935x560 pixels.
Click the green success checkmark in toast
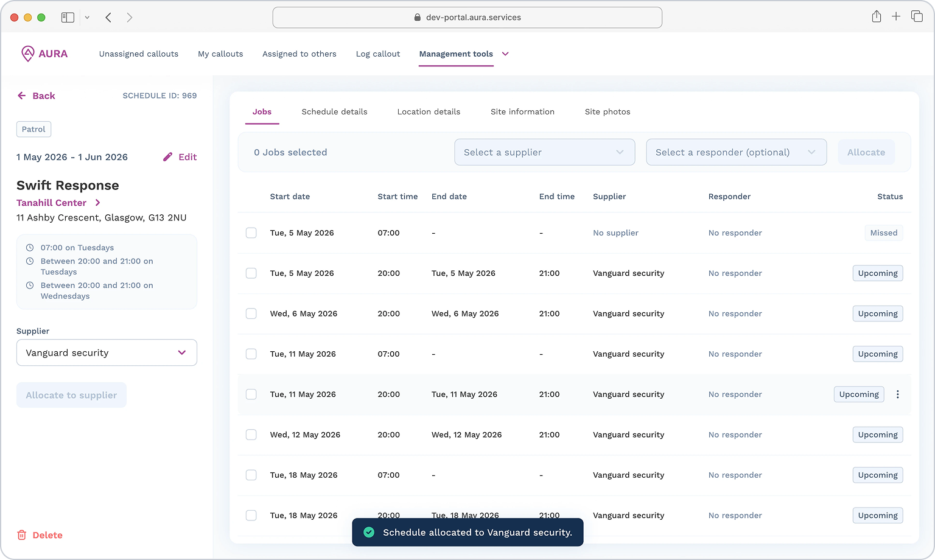coord(368,533)
